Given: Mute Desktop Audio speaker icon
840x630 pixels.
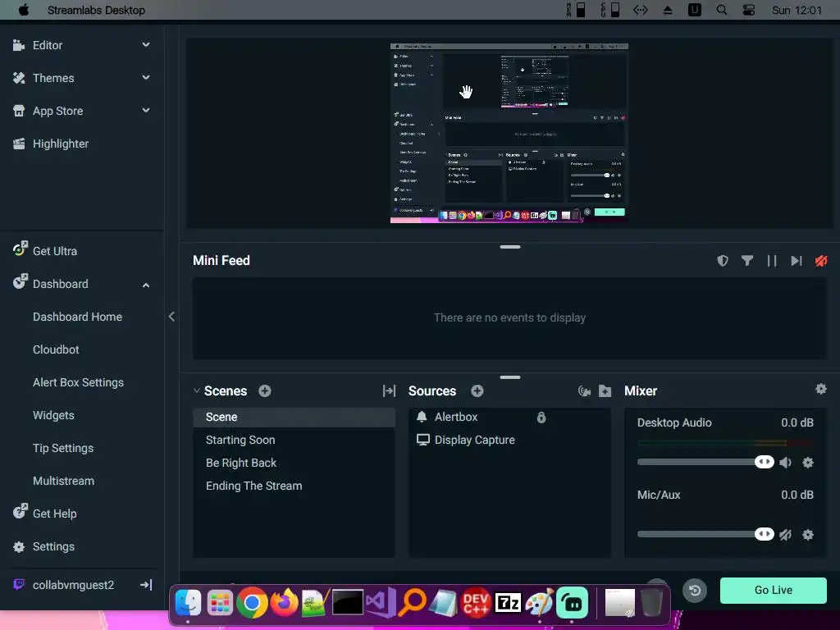Looking at the screenshot, I should coord(785,463).
